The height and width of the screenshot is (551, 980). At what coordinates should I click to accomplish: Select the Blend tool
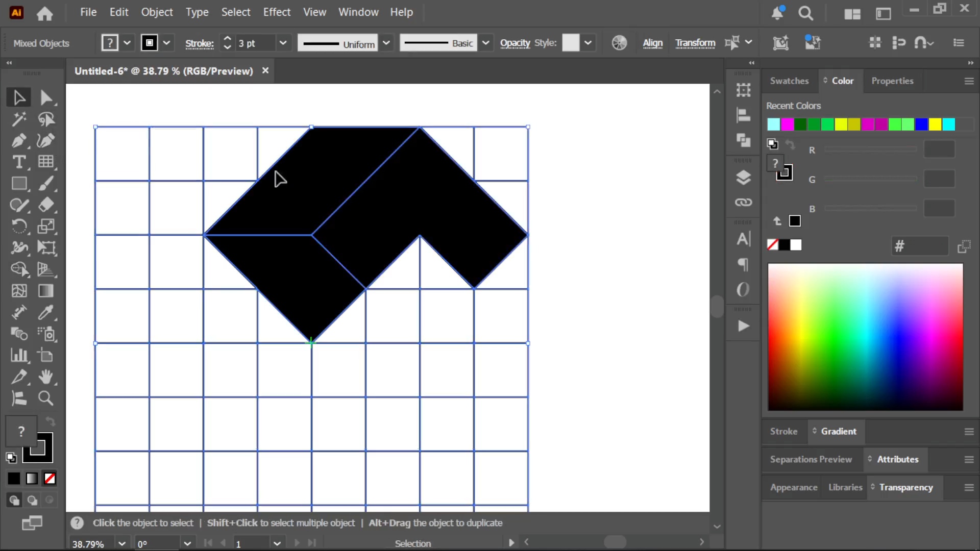19,334
